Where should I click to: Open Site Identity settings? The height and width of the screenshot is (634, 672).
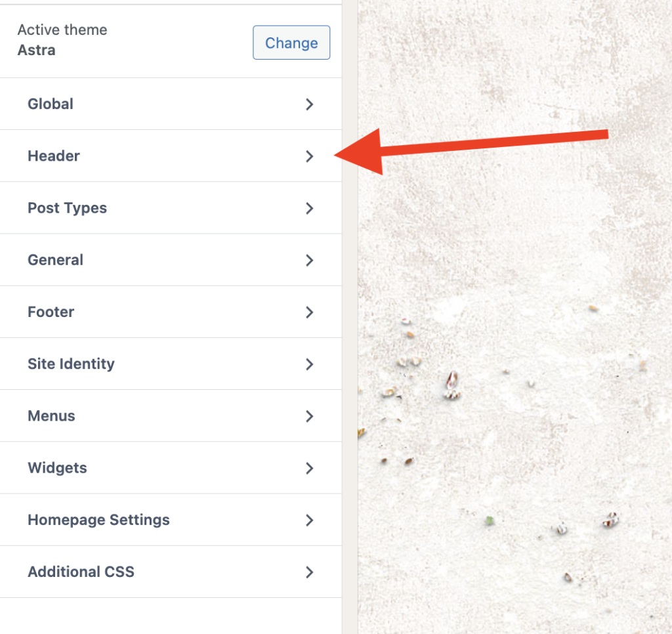171,364
